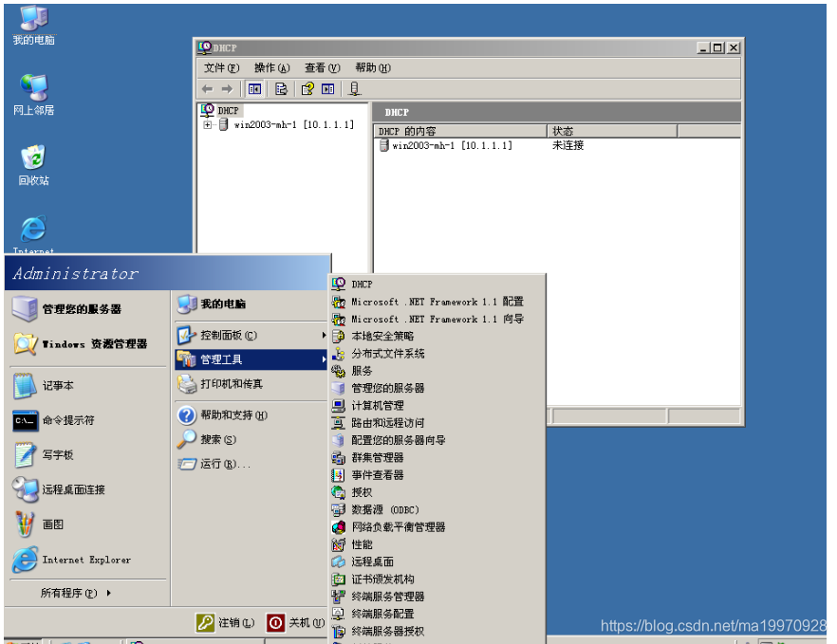This screenshot has height=644, width=837.
Task: Launch 写字板 from Start menu
Action: point(87,455)
